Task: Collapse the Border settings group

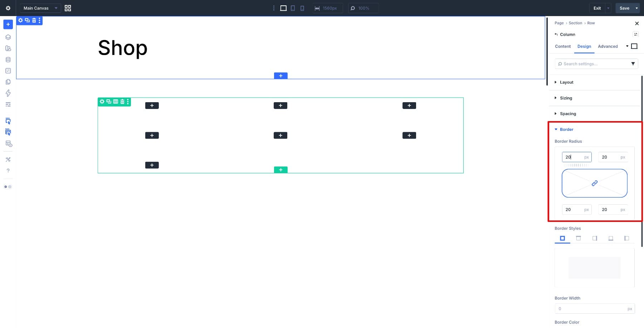Action: (566, 129)
